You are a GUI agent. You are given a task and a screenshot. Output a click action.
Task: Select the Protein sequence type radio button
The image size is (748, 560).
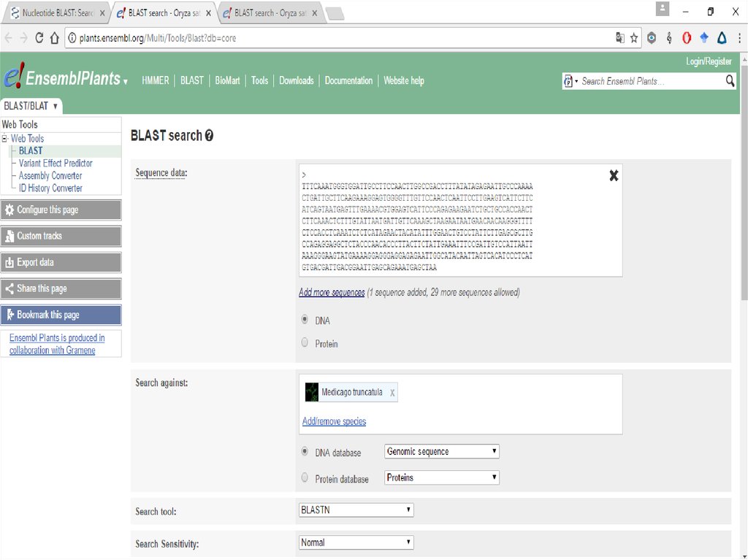[305, 342]
